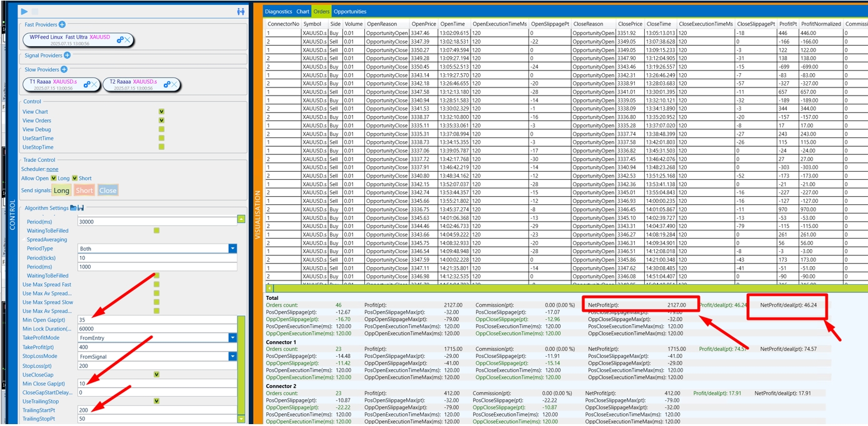The image size is (868, 426).
Task: Add a new Signal Provider
Action: pyautogui.click(x=67, y=56)
